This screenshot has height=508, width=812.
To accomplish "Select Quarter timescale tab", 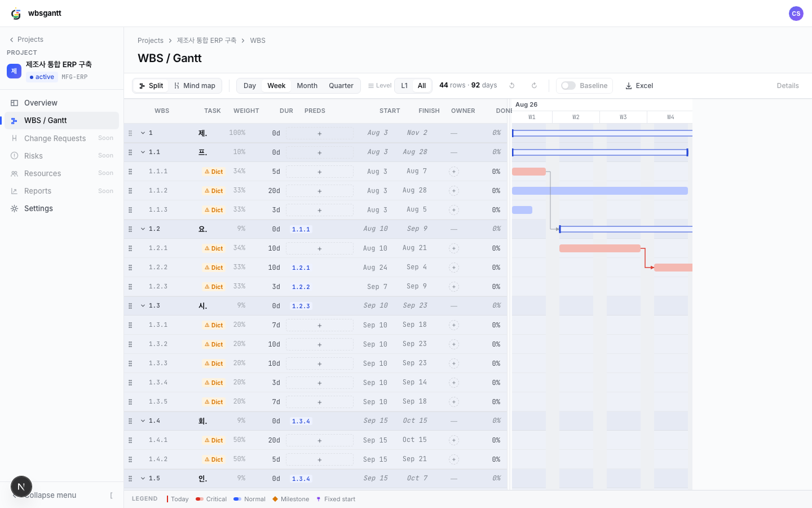I will pyautogui.click(x=341, y=86).
